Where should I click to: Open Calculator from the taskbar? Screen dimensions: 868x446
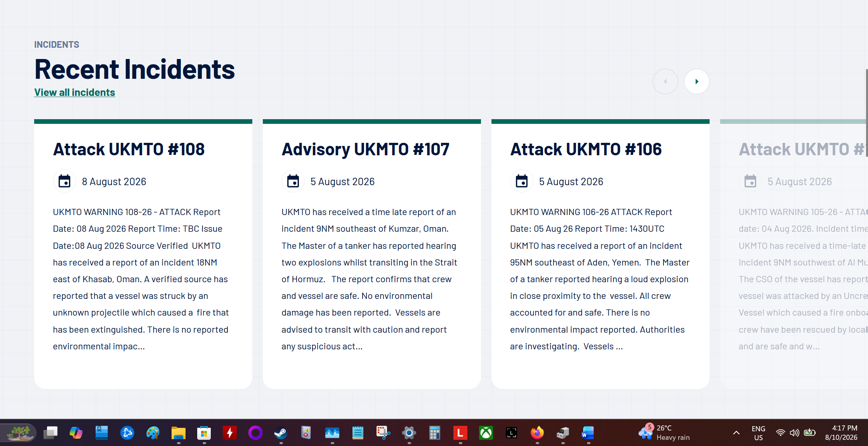point(435,433)
